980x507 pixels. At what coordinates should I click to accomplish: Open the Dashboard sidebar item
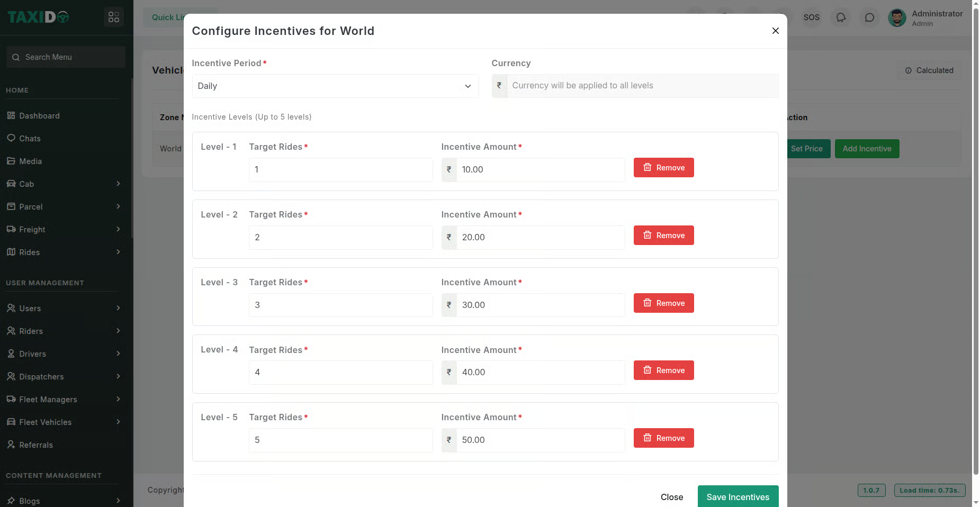tap(39, 116)
